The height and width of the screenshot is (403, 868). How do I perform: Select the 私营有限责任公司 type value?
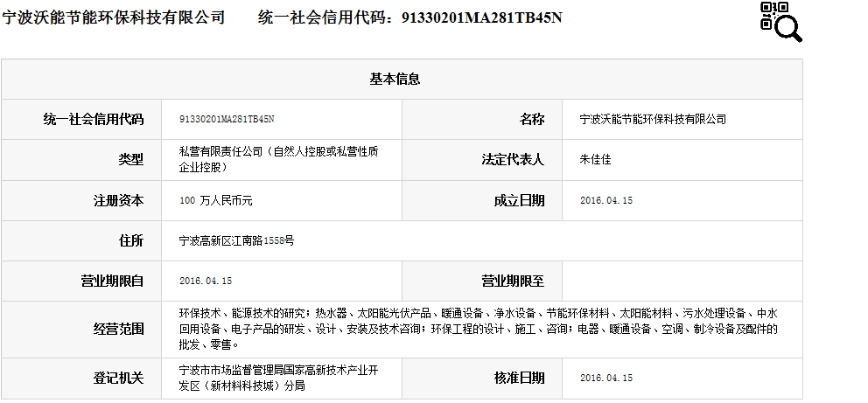tap(278, 159)
